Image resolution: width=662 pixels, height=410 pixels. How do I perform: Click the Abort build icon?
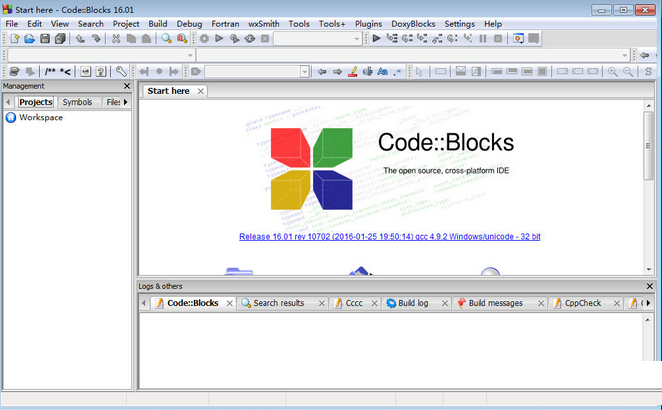265,39
